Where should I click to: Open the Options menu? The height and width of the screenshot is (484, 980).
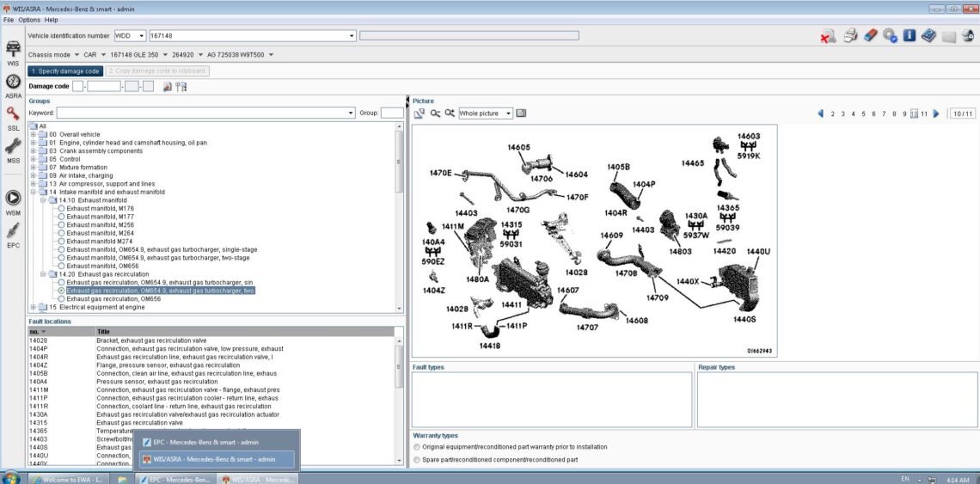pos(29,20)
